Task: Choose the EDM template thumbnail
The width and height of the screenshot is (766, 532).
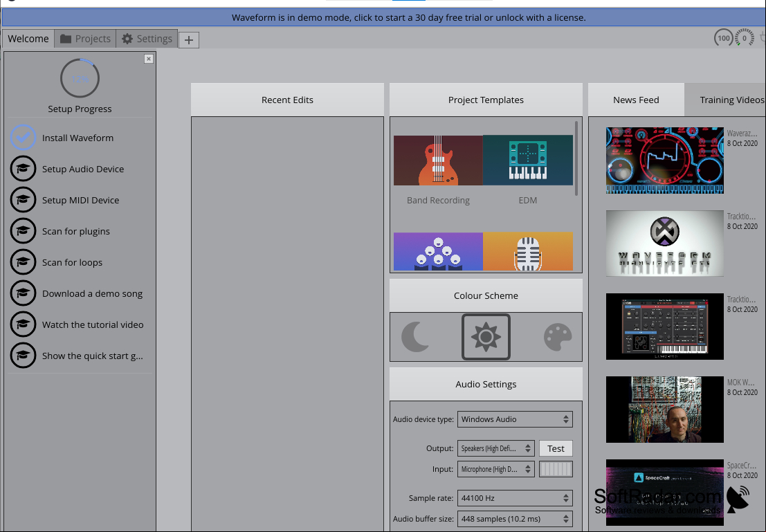Action: pyautogui.click(x=528, y=160)
